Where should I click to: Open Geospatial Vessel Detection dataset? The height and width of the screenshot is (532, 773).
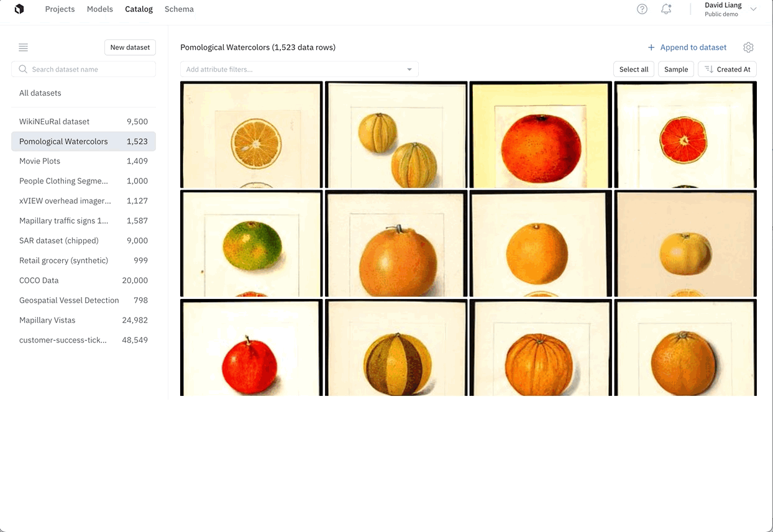[x=83, y=300]
